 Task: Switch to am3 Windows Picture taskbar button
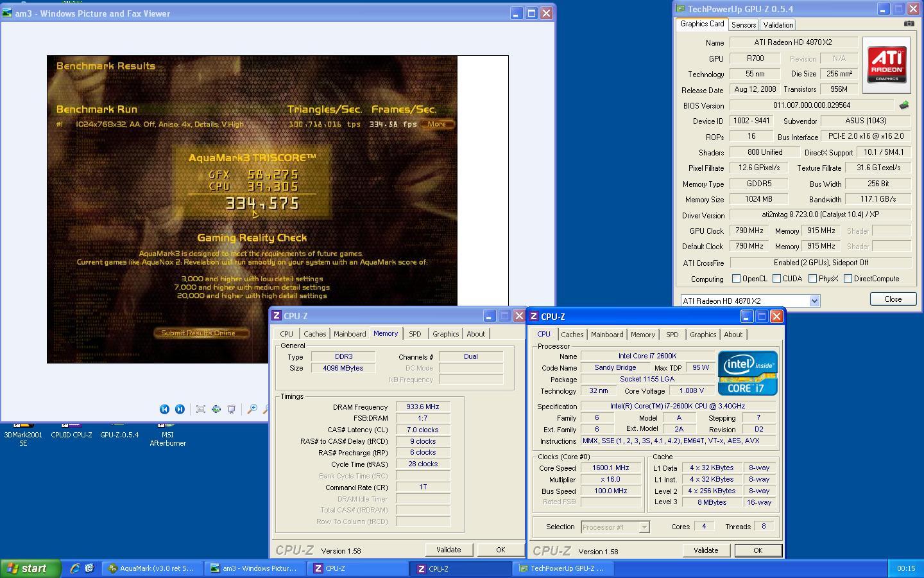tap(255, 568)
